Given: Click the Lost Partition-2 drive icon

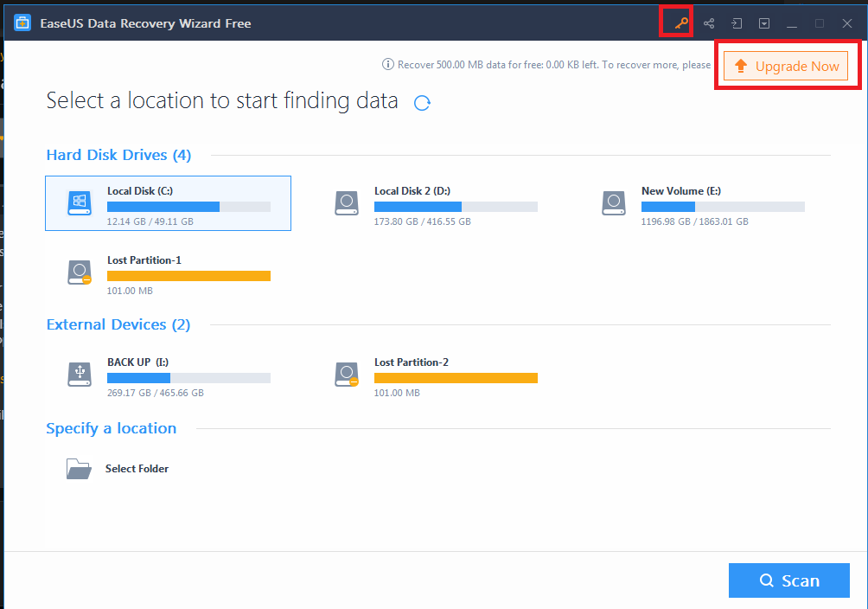Looking at the screenshot, I should [x=347, y=374].
